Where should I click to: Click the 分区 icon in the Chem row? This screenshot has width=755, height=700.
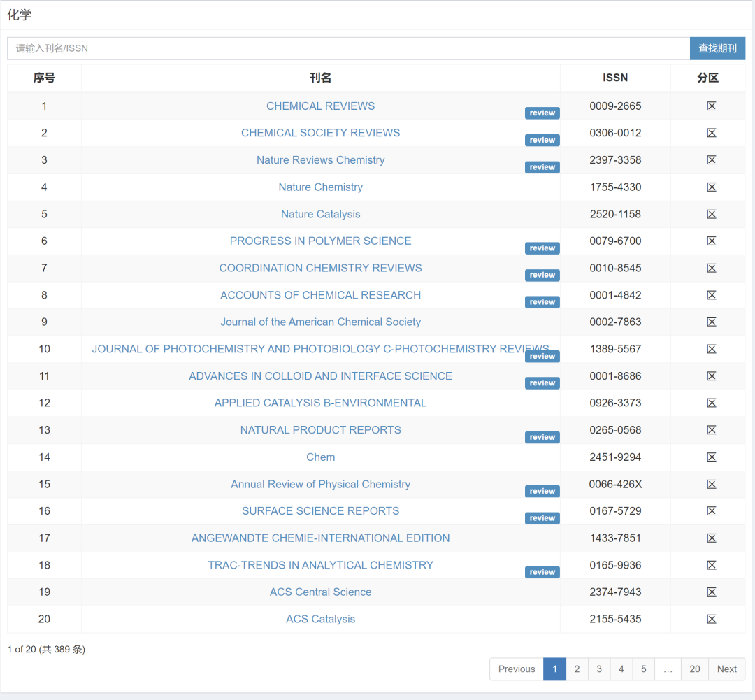[x=711, y=457]
